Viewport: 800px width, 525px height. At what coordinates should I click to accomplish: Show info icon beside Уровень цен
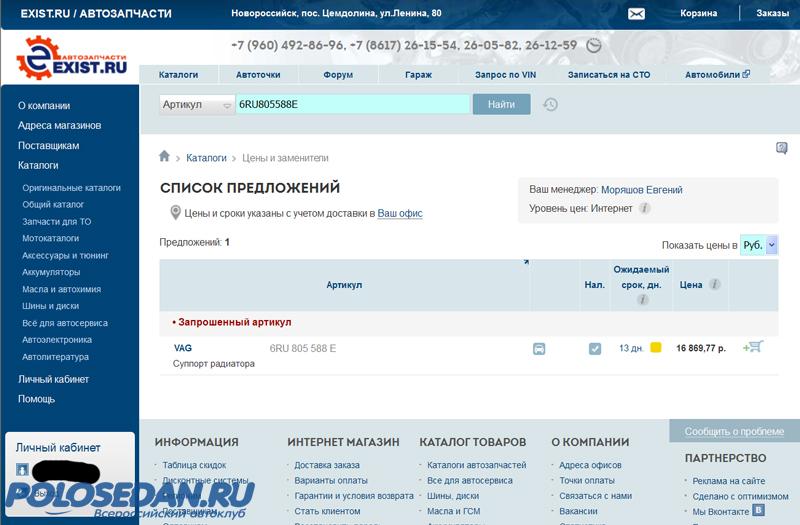coord(645,208)
